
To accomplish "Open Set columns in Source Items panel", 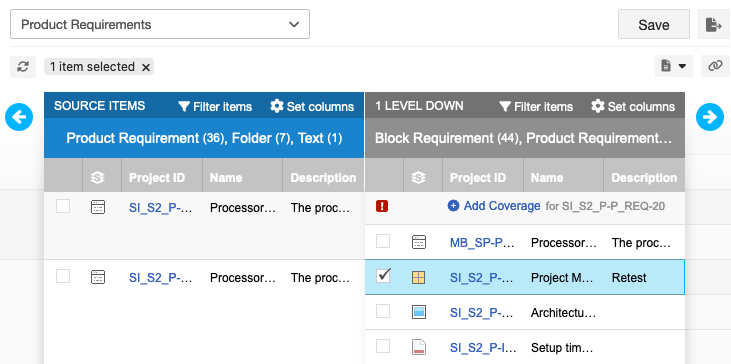I will [312, 106].
